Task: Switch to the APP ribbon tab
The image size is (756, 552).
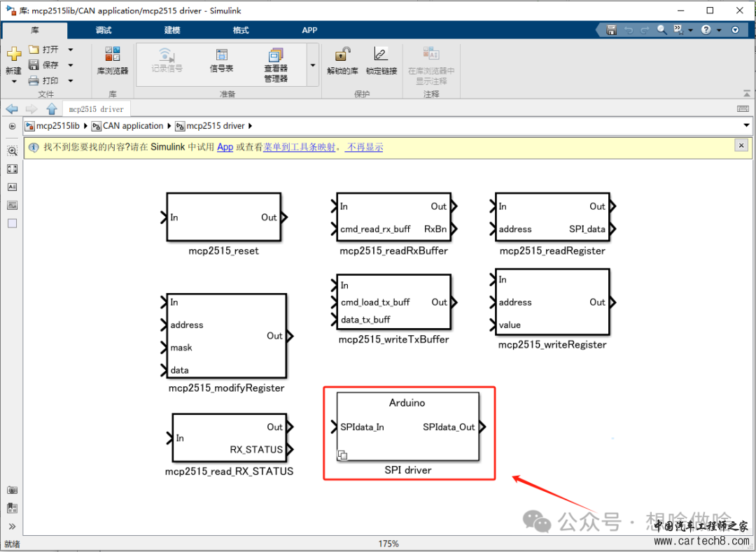Action: coord(309,30)
